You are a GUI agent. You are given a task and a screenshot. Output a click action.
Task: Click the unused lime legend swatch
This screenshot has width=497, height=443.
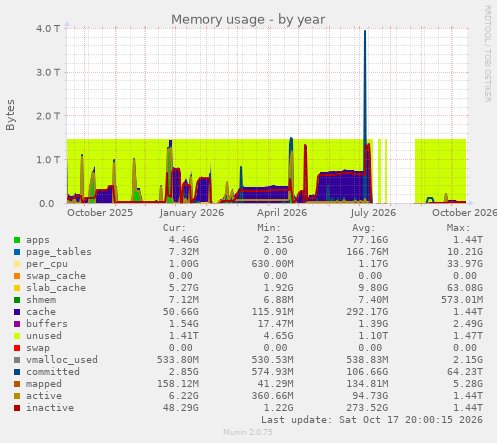pos(17,336)
